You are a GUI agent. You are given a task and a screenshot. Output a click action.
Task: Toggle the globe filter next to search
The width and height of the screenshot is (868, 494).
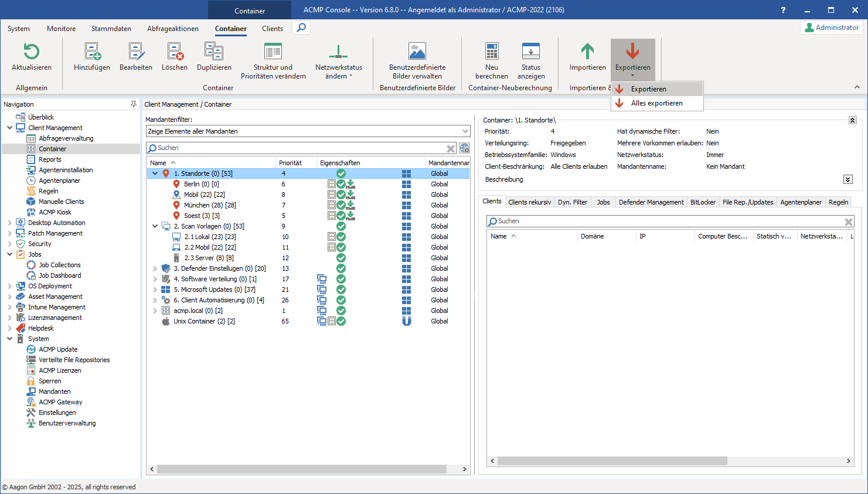[464, 148]
